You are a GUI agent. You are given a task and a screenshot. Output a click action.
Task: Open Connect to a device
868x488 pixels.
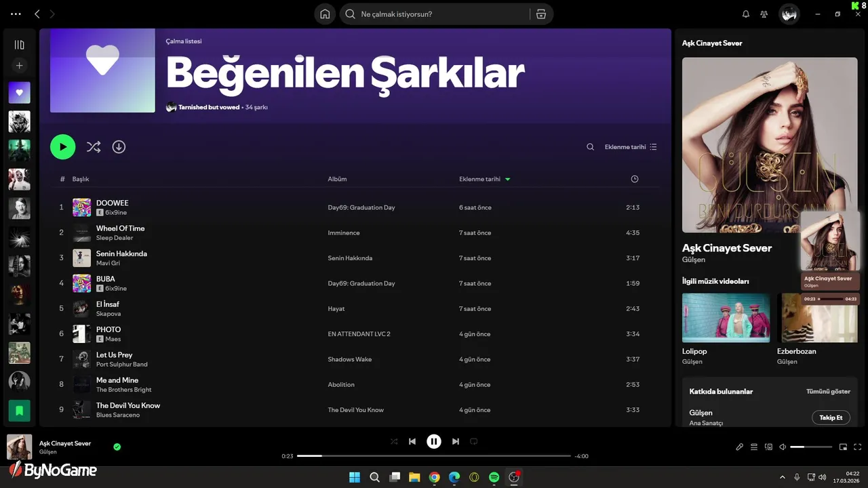(768, 447)
